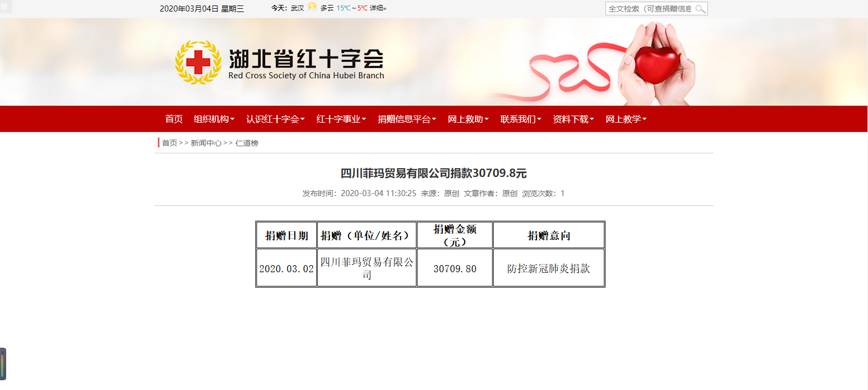Viewport: 868px width, 390px height.
Task: Click the heart-in-hands banner image
Action: tap(655, 63)
